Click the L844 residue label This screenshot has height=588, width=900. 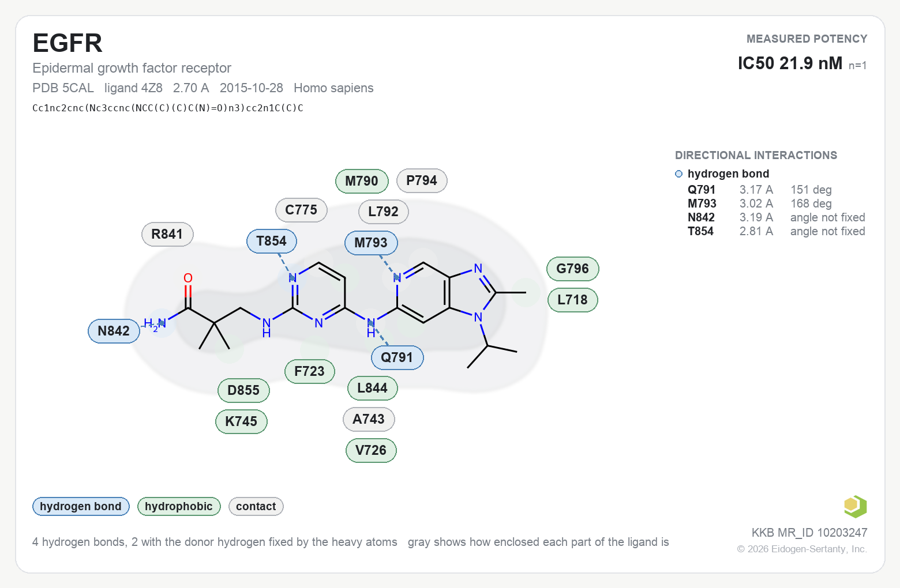372,388
